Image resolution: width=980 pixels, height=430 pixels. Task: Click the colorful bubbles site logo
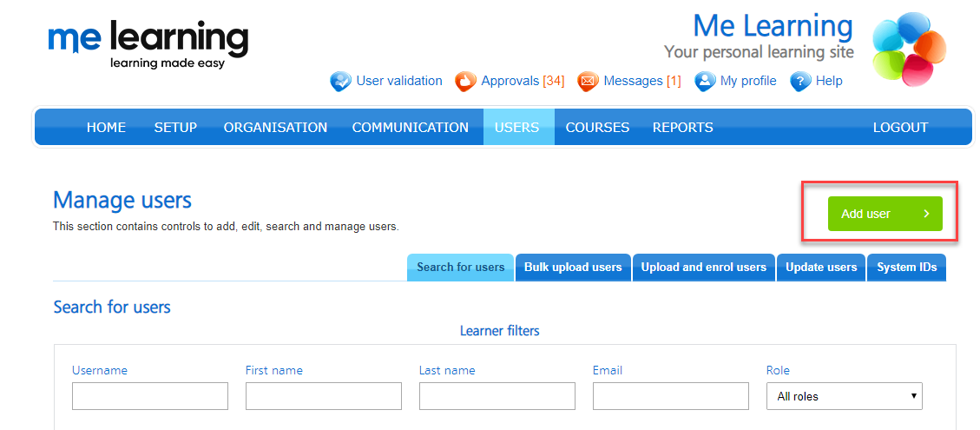[909, 50]
